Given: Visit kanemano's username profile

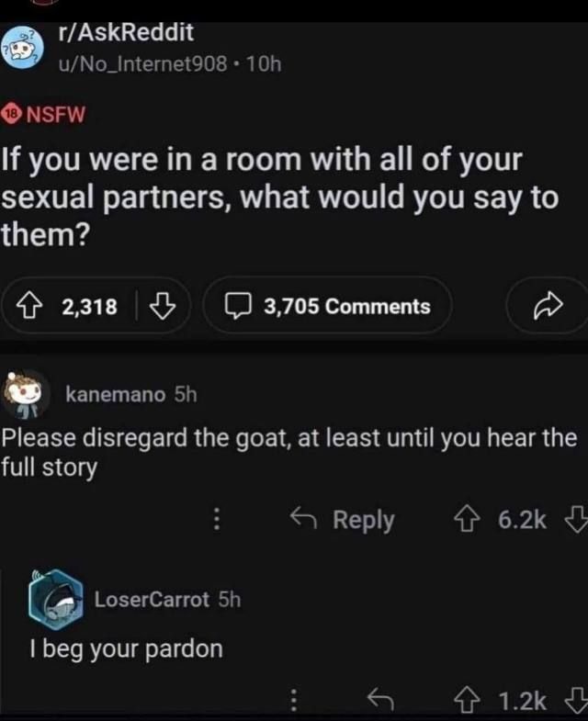Looking at the screenshot, I should [116, 395].
